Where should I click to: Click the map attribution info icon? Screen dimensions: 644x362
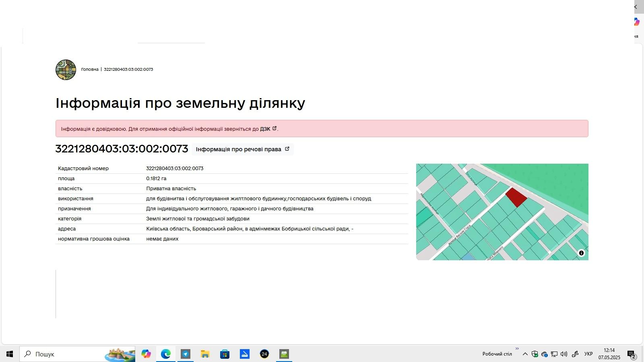click(581, 253)
